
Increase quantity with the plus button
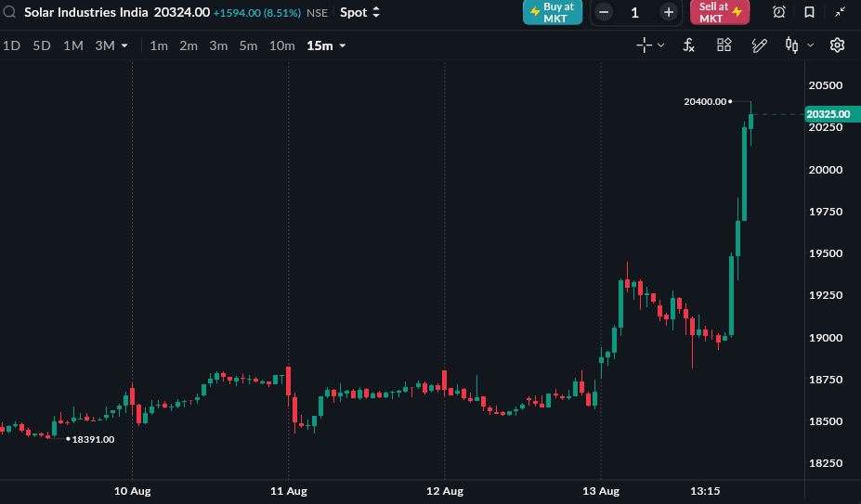pyautogui.click(x=668, y=12)
